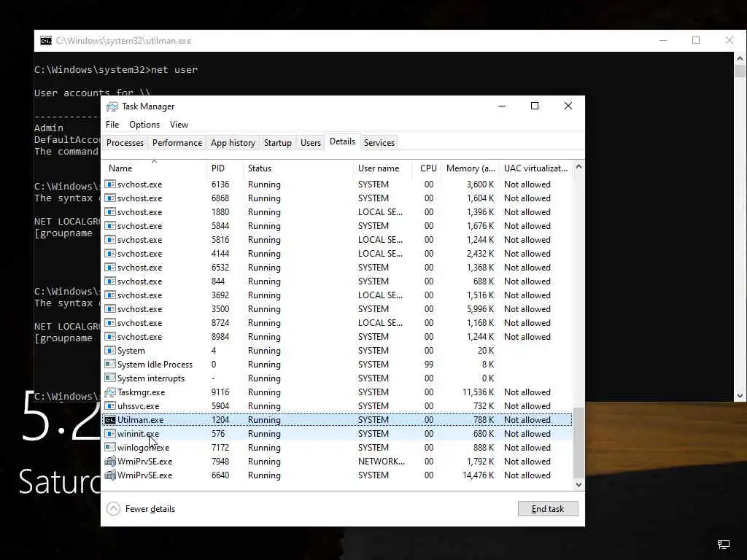Sort by the Name column header

[x=155, y=168]
